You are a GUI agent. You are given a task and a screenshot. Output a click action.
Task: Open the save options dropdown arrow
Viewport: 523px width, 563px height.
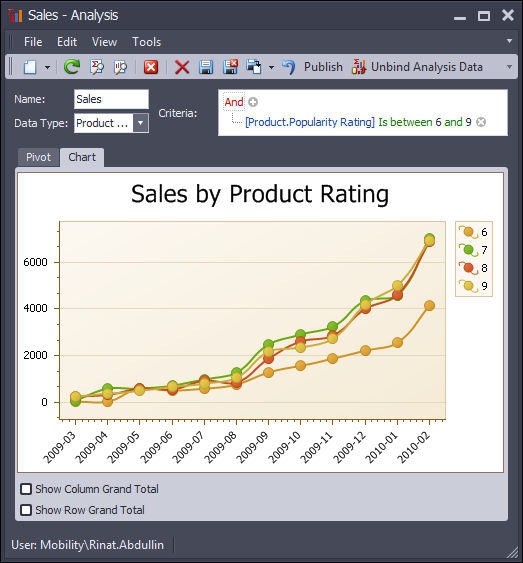(x=271, y=67)
